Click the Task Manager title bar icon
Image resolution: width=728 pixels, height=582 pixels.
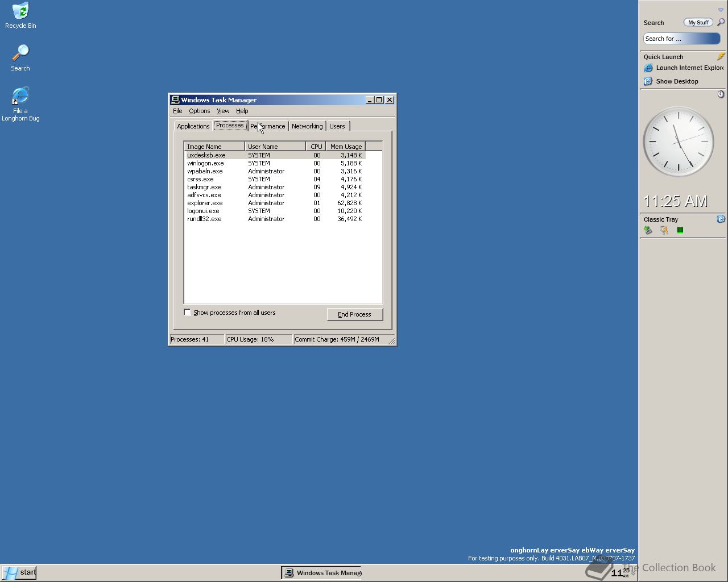[175, 99]
